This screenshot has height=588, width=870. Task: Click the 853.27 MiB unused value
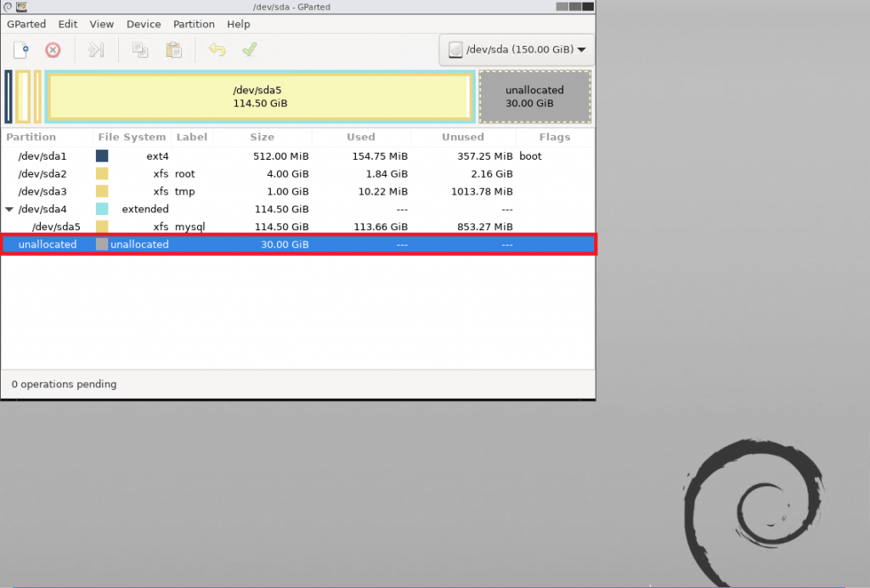click(x=484, y=227)
